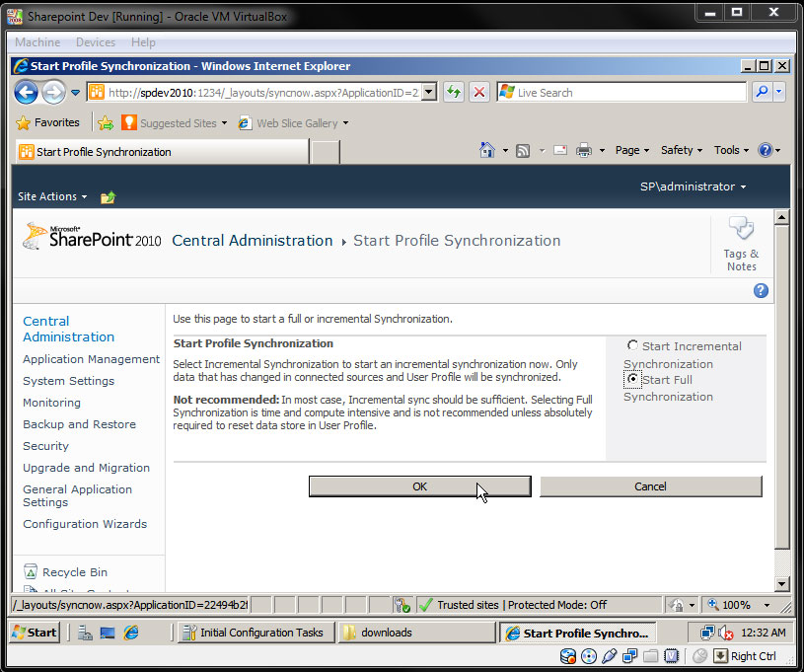Click the Windows Start button
Viewport: 804px width, 672px height.
[35, 633]
